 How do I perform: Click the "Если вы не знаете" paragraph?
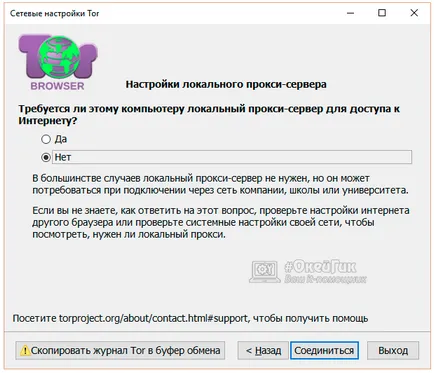coord(221,222)
